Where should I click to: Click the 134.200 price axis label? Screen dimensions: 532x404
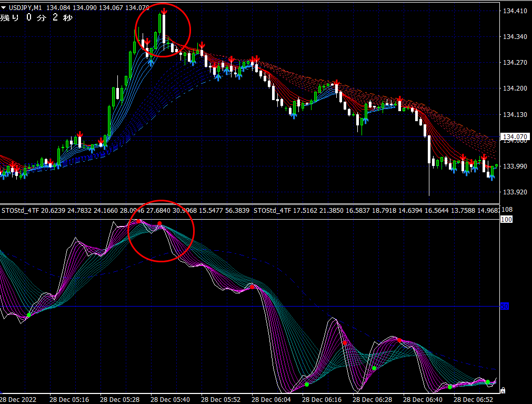pos(515,88)
